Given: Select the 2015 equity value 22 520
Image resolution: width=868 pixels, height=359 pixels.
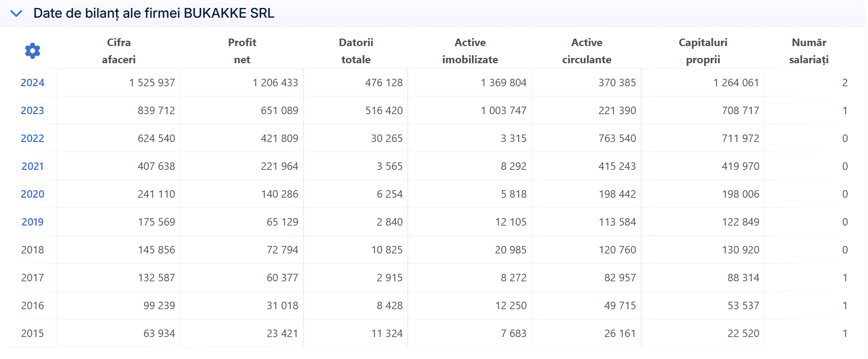Looking at the screenshot, I should pos(743,333).
